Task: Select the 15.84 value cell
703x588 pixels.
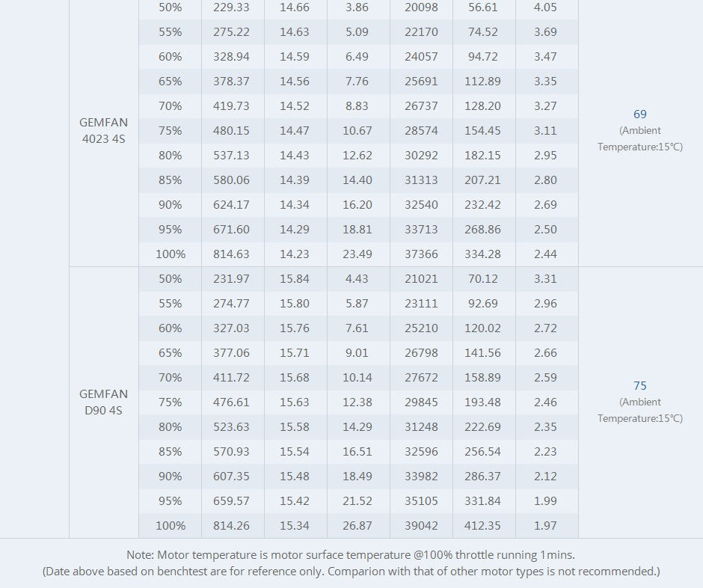Action: pos(295,279)
